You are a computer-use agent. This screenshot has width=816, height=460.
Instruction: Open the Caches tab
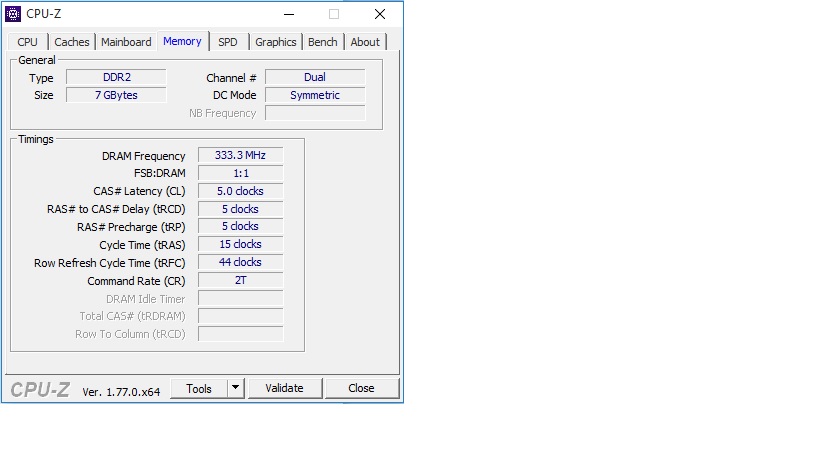pos(72,42)
